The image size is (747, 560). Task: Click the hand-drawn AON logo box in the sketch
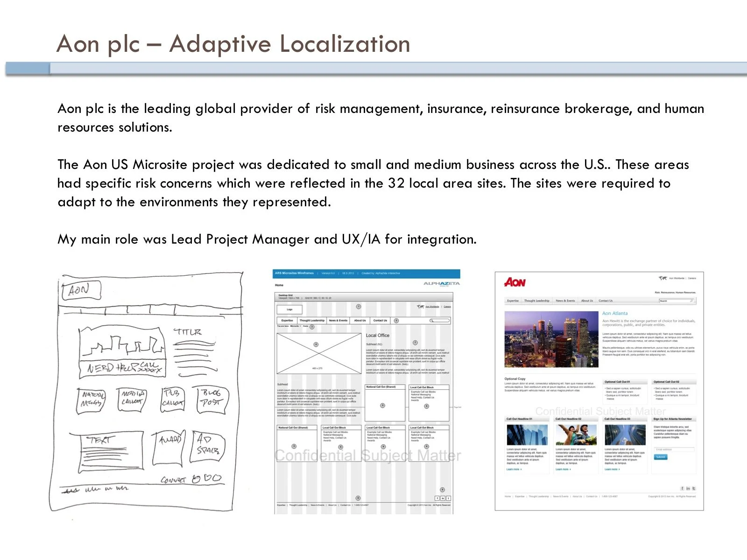82,290
